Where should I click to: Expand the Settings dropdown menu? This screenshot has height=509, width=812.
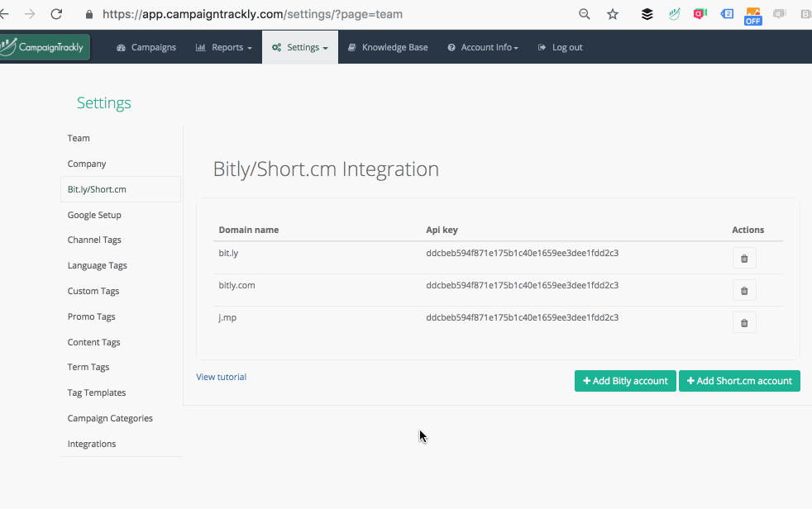pyautogui.click(x=300, y=47)
